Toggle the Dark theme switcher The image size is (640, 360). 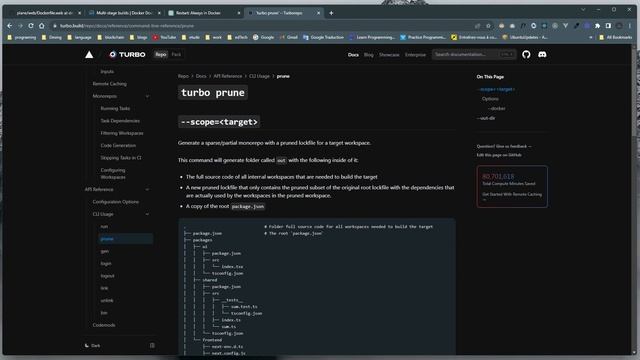tap(93, 345)
